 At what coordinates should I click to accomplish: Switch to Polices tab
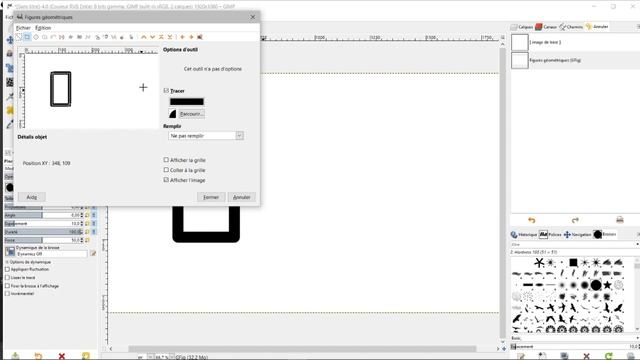(x=550, y=235)
